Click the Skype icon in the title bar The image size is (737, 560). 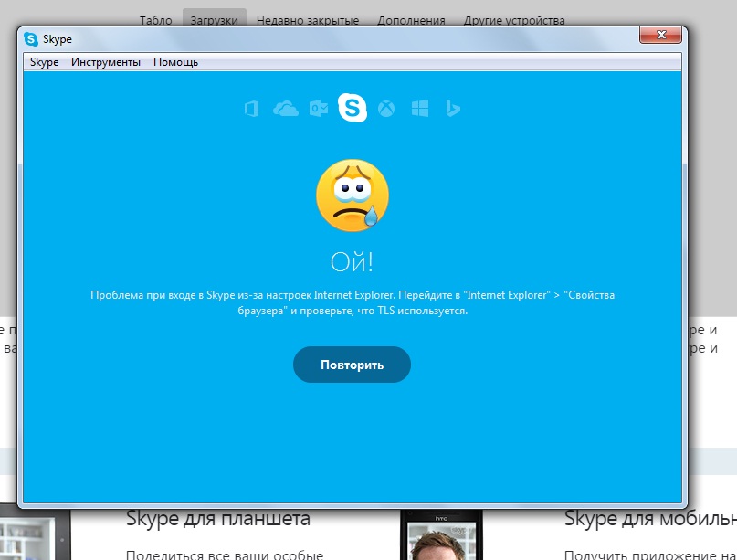tap(32, 39)
